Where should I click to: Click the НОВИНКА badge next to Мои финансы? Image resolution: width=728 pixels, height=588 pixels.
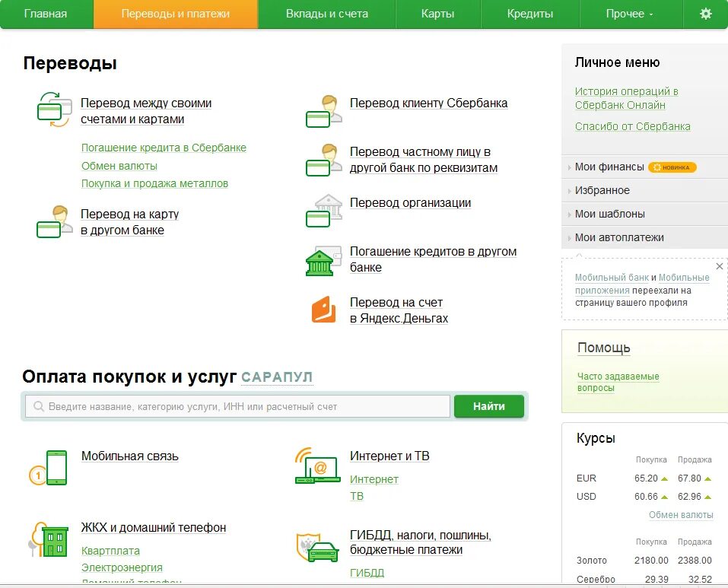pos(672,167)
